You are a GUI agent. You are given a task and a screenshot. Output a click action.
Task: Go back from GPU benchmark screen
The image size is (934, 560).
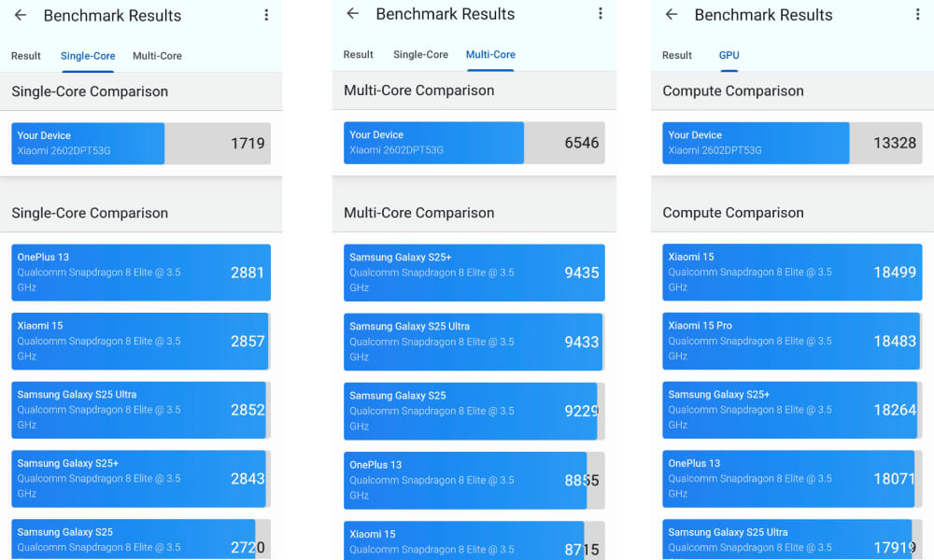click(x=672, y=14)
